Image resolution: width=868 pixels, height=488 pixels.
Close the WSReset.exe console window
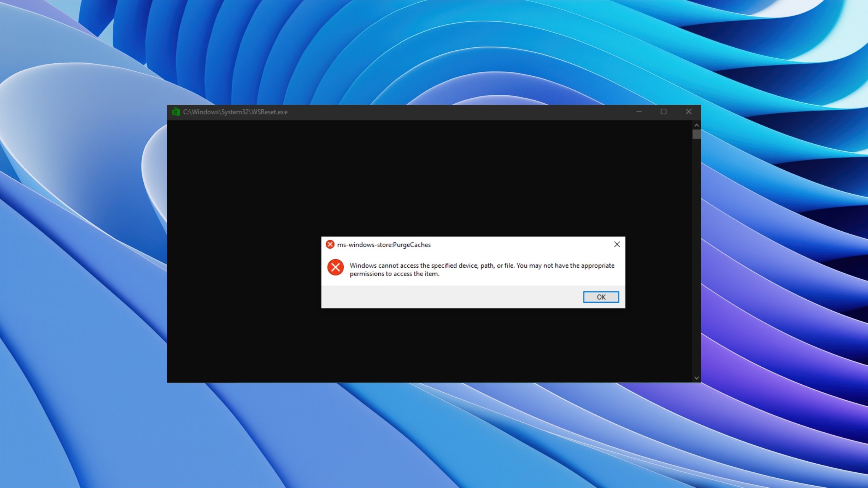688,112
